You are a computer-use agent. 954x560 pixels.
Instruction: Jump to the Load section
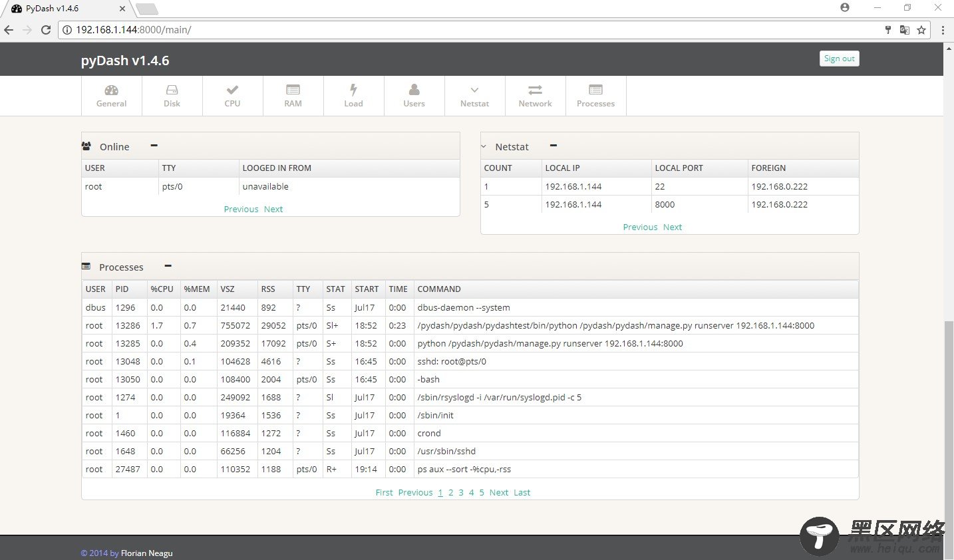click(353, 96)
